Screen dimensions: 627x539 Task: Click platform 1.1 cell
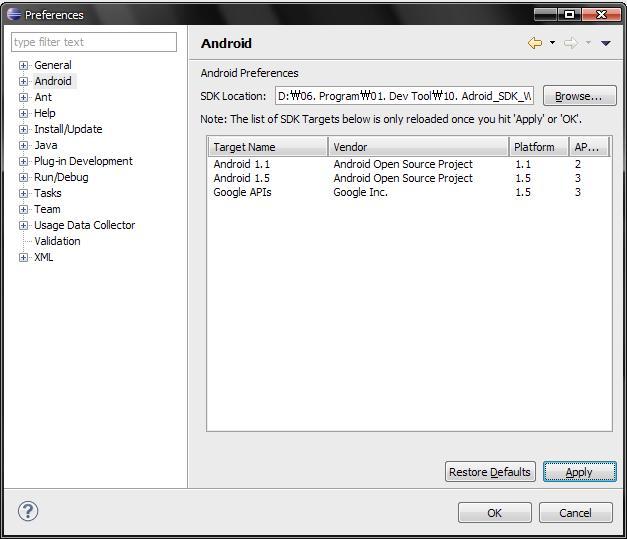click(x=523, y=164)
